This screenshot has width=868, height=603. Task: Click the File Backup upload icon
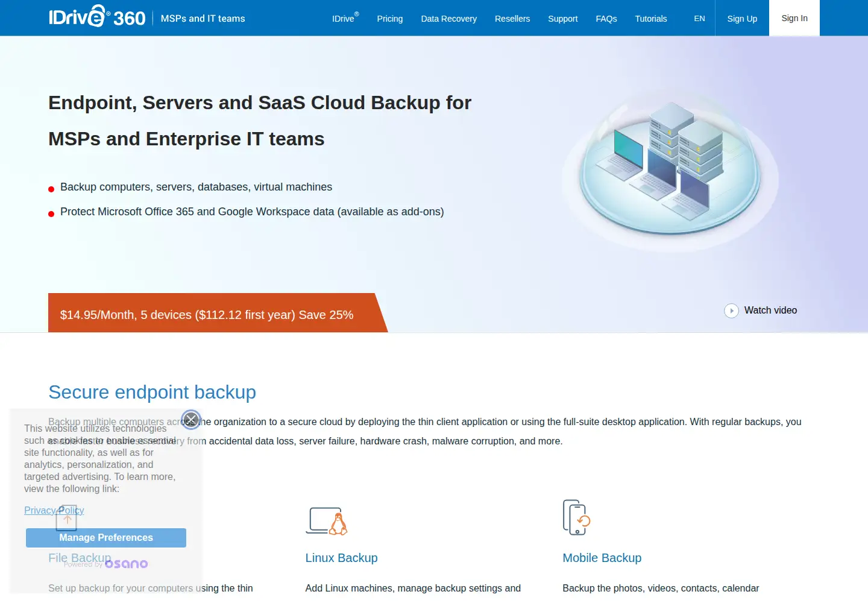click(66, 518)
